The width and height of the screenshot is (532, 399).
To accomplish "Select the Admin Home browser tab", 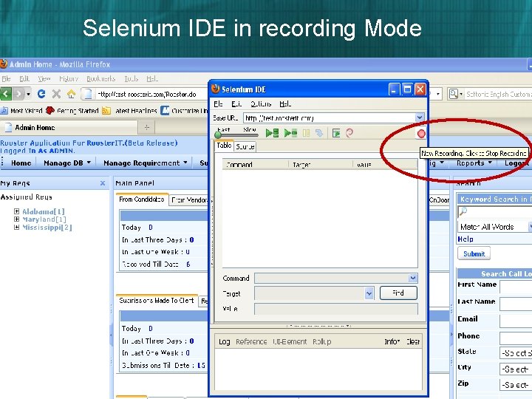I will tap(69, 128).
